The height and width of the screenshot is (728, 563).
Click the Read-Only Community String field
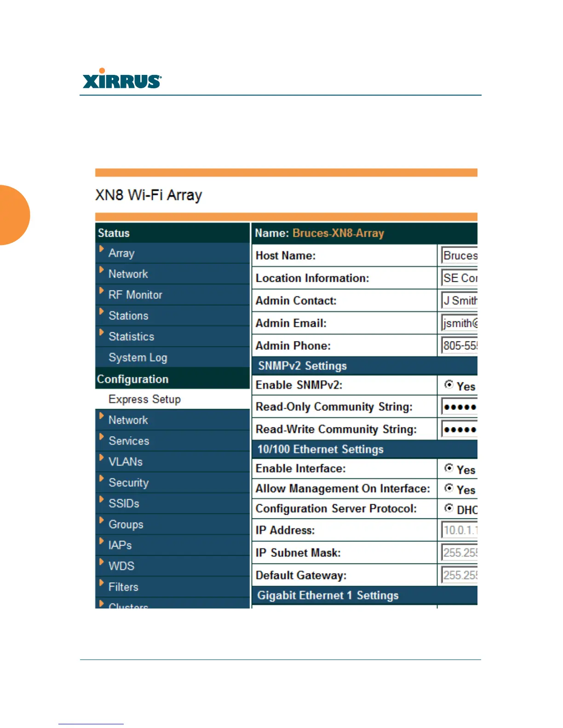(x=459, y=407)
